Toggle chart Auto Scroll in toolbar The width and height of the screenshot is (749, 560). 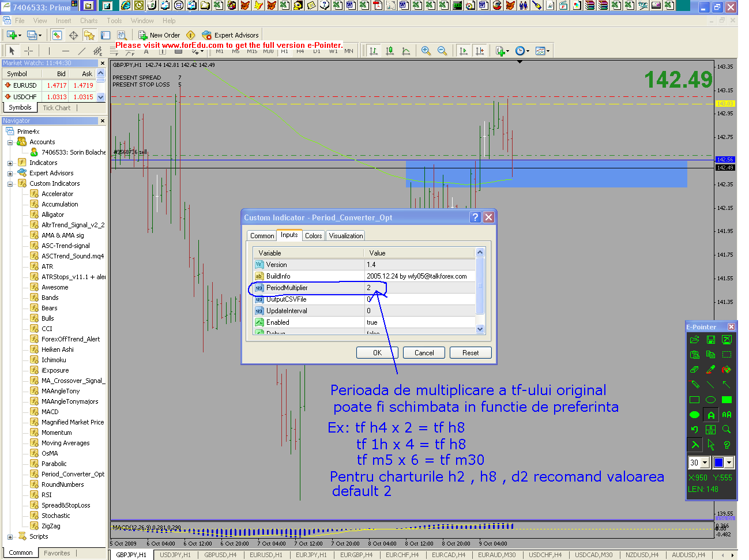tap(464, 51)
